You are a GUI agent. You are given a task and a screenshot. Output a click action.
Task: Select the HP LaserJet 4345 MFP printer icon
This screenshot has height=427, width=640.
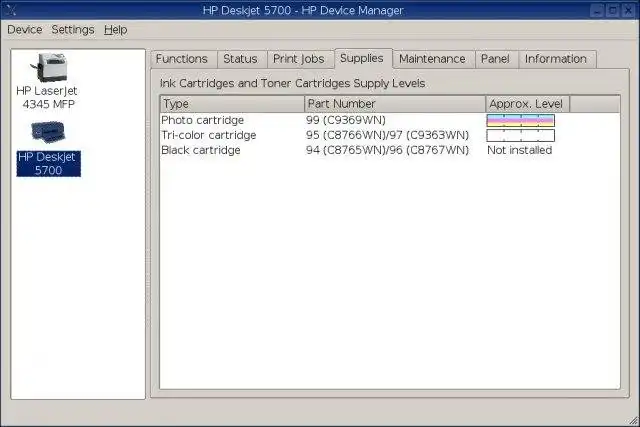[x=48, y=67]
